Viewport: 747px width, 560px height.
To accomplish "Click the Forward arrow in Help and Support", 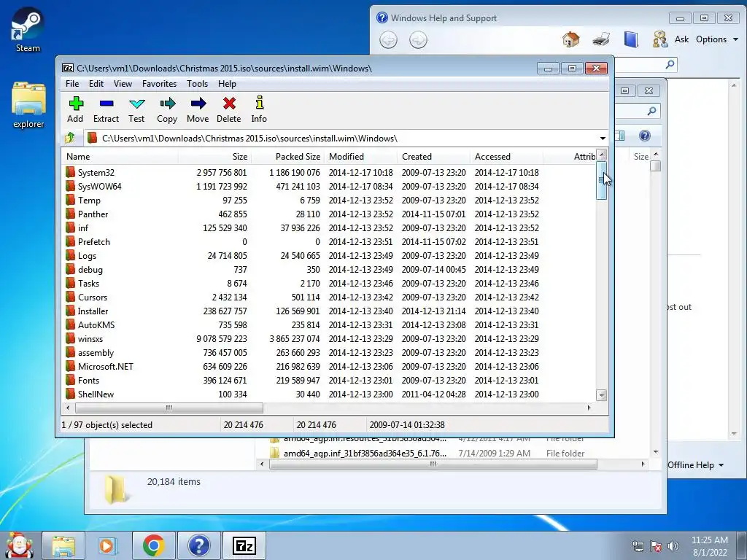I will [x=418, y=40].
